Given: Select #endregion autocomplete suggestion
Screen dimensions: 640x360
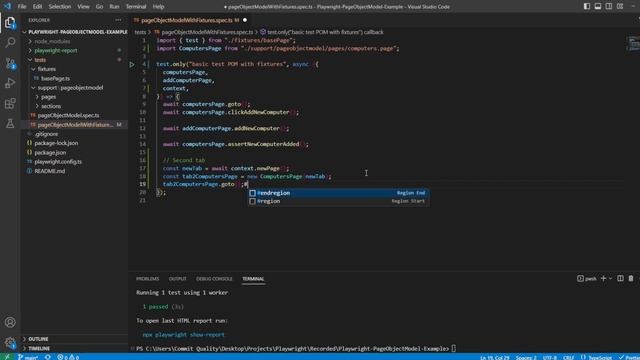Looking at the screenshot, I should point(338,193).
